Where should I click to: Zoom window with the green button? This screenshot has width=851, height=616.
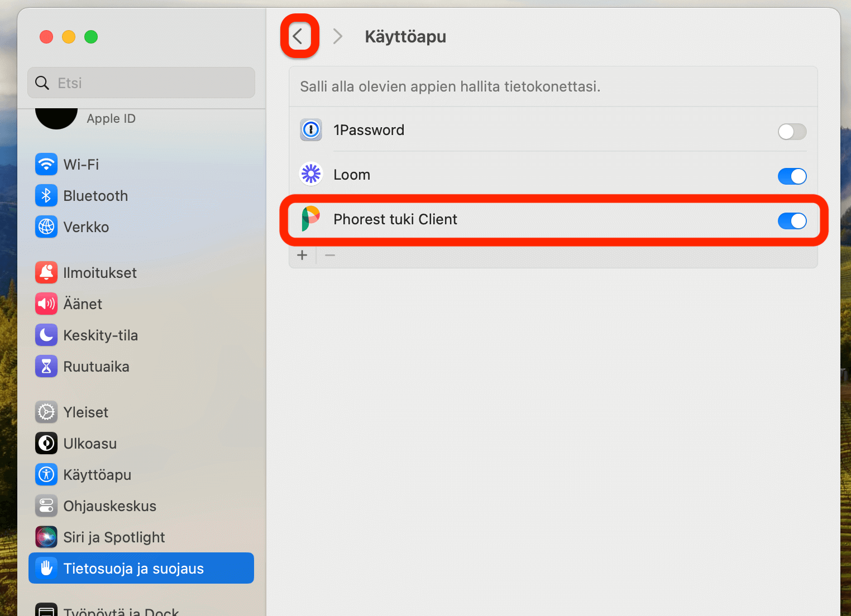click(91, 37)
